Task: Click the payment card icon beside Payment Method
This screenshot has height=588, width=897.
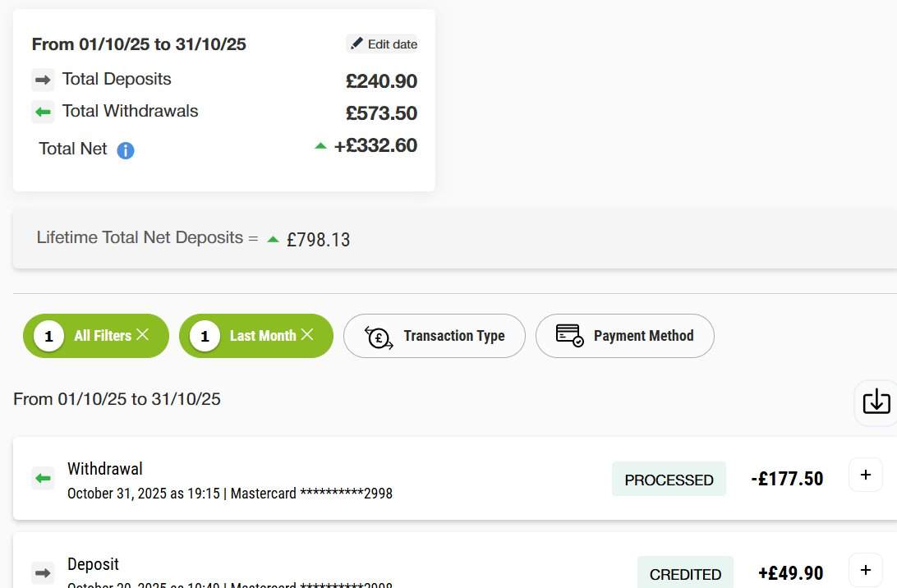Action: (x=568, y=334)
